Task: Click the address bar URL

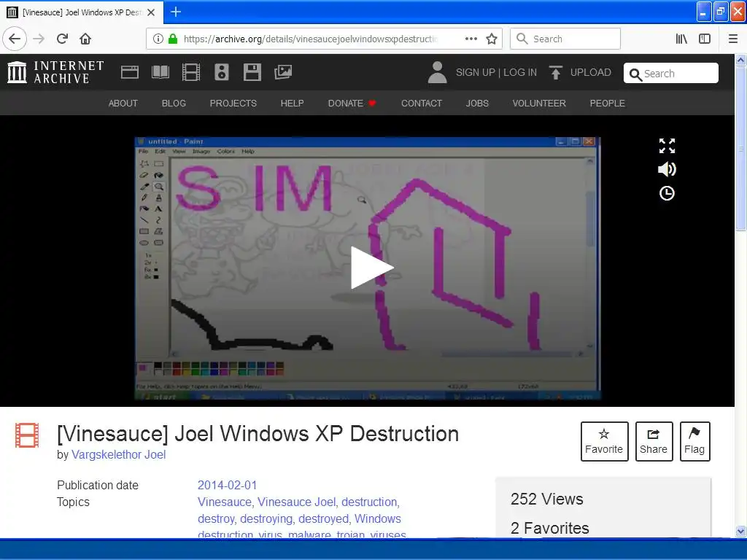Action: click(310, 39)
